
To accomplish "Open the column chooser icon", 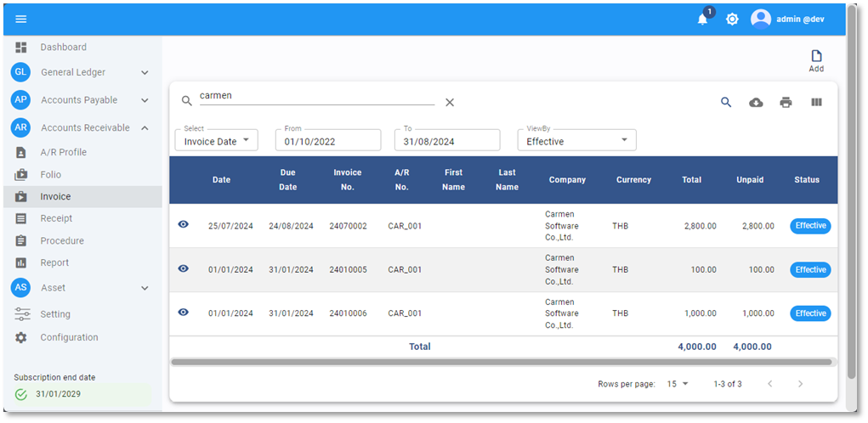I will pos(816,102).
